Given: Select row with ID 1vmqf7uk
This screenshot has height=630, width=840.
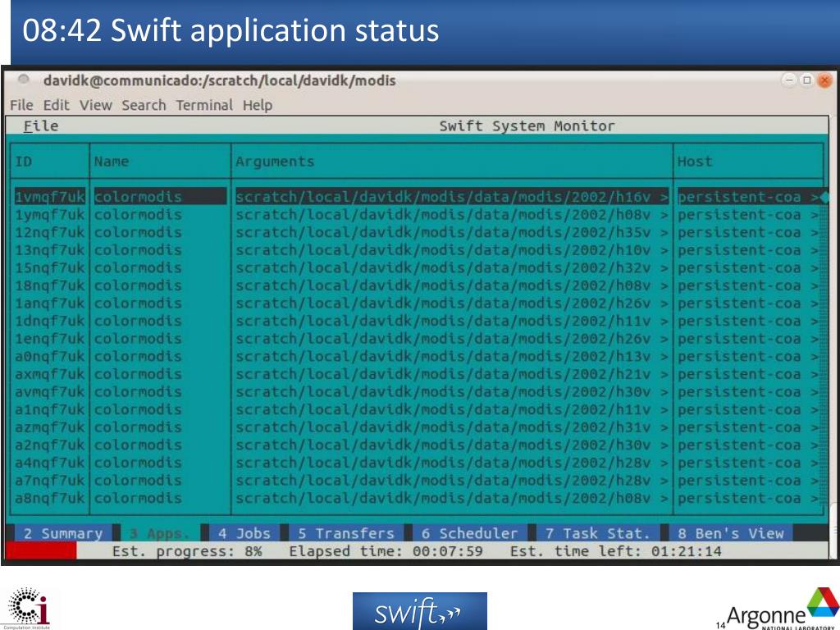Looking at the screenshot, I should (416, 197).
